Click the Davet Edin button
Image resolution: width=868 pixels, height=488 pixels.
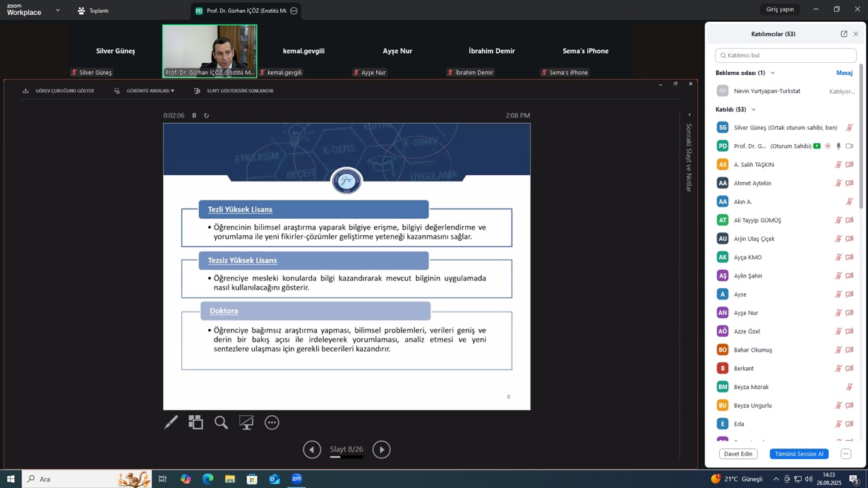coord(738,454)
